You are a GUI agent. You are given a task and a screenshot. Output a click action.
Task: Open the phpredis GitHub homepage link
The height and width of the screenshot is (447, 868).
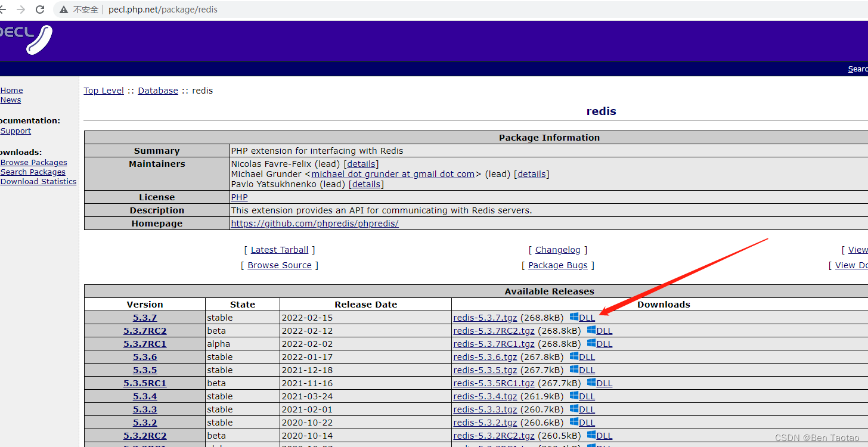point(315,223)
